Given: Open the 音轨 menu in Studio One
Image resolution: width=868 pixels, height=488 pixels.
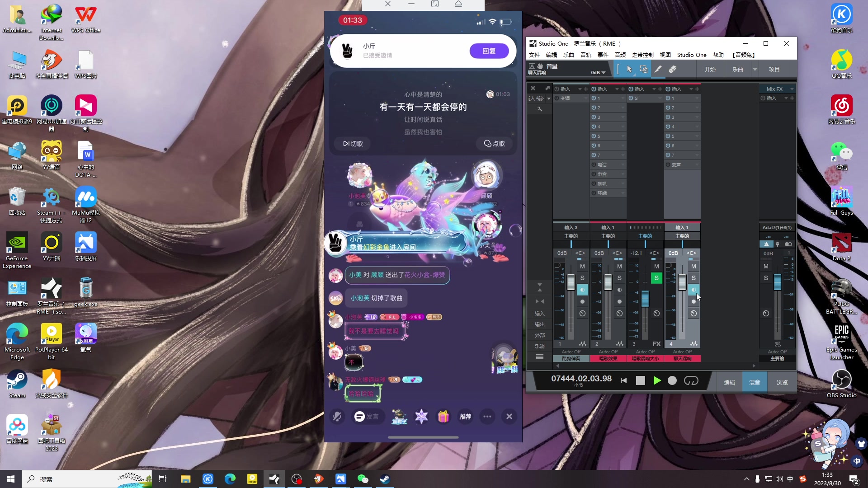Looking at the screenshot, I should coord(586,55).
